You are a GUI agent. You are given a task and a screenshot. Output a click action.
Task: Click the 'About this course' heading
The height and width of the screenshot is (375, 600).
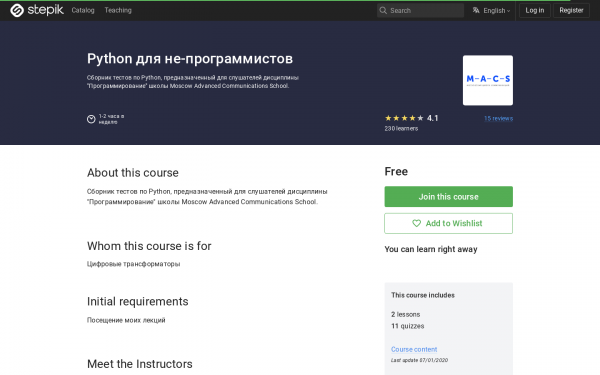[133, 173]
